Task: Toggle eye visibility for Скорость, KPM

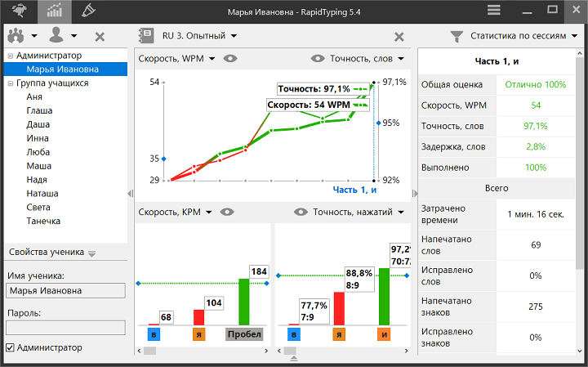Action: click(x=227, y=212)
